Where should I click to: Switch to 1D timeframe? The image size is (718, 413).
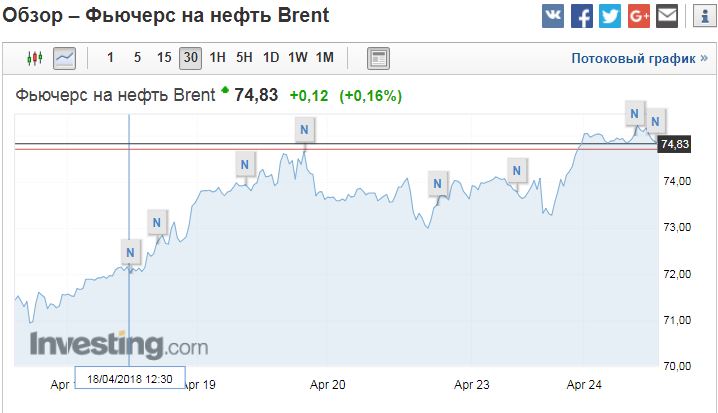click(x=271, y=58)
